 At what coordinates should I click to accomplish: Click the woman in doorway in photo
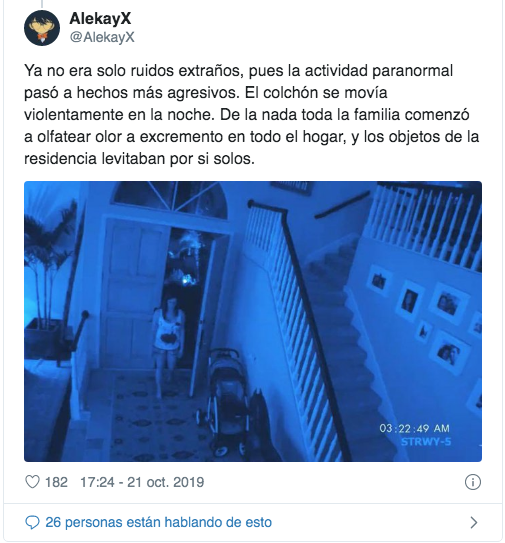point(168,344)
